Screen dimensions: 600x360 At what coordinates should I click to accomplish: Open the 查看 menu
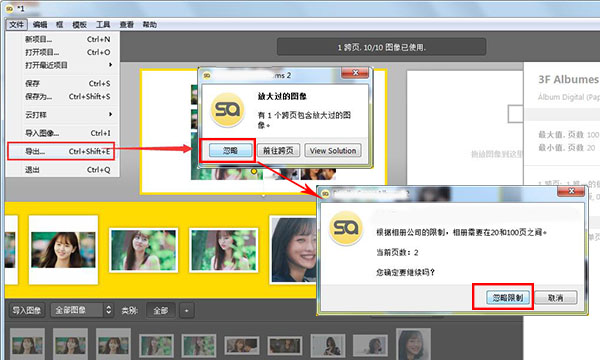point(126,25)
